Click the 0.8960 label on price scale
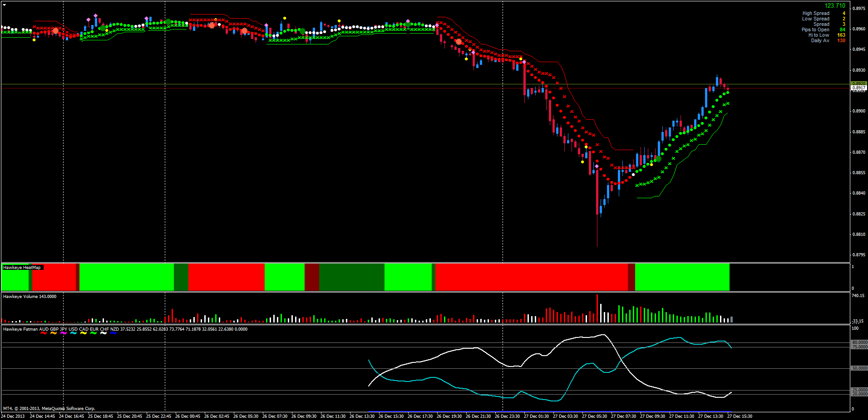 858,29
